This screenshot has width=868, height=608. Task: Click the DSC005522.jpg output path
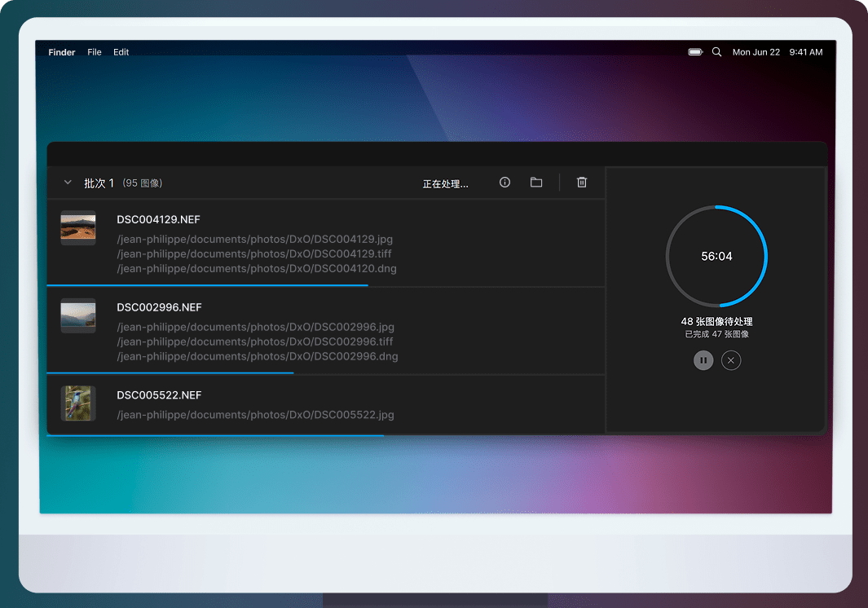click(x=255, y=415)
